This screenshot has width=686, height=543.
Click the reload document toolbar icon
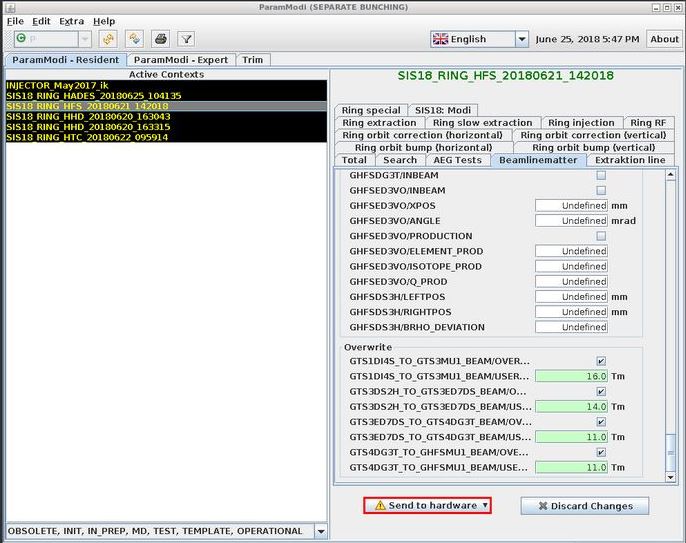(134, 39)
